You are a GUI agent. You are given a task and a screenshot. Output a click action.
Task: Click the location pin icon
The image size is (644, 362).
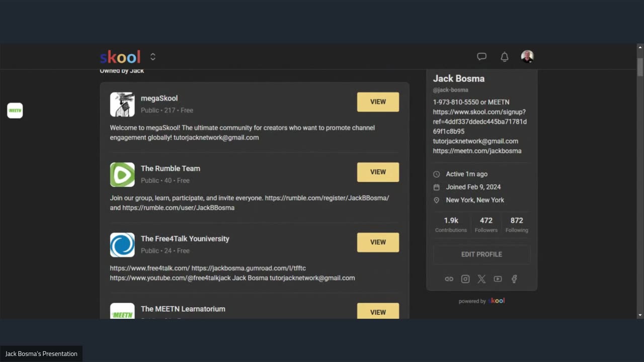click(x=436, y=200)
